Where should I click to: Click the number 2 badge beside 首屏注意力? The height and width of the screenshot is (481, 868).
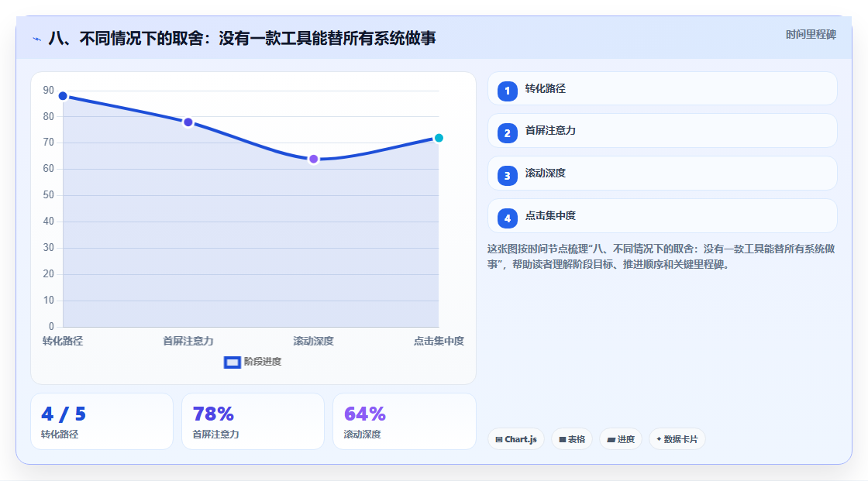point(507,133)
